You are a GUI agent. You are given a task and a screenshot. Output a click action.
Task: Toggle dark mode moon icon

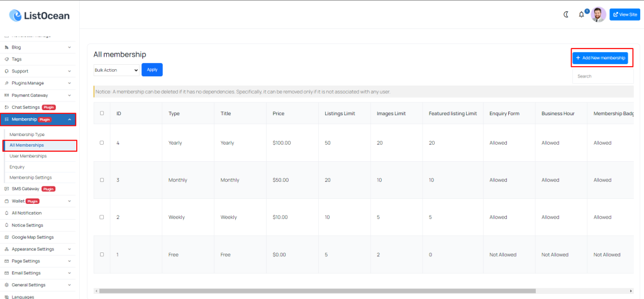coord(566,14)
